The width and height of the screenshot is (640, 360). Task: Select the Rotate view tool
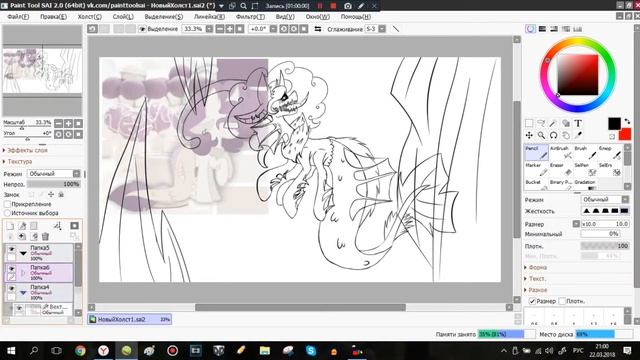(x=553, y=135)
